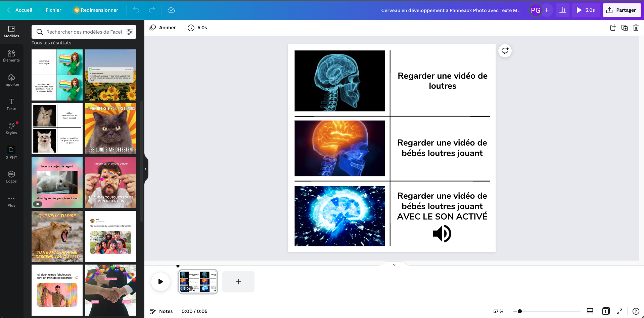Open the Modèles panel
The height and width of the screenshot is (318, 644).
coord(11,32)
